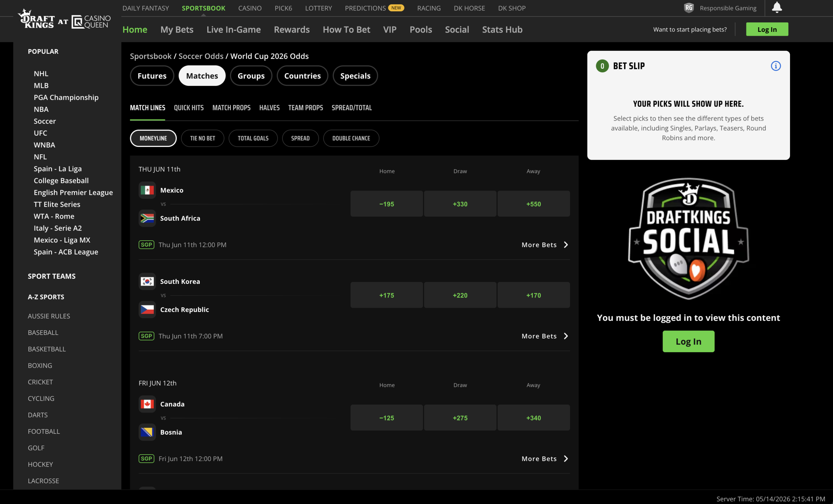The image size is (833, 504).
Task: Click the header Log In button
Action: tap(767, 29)
